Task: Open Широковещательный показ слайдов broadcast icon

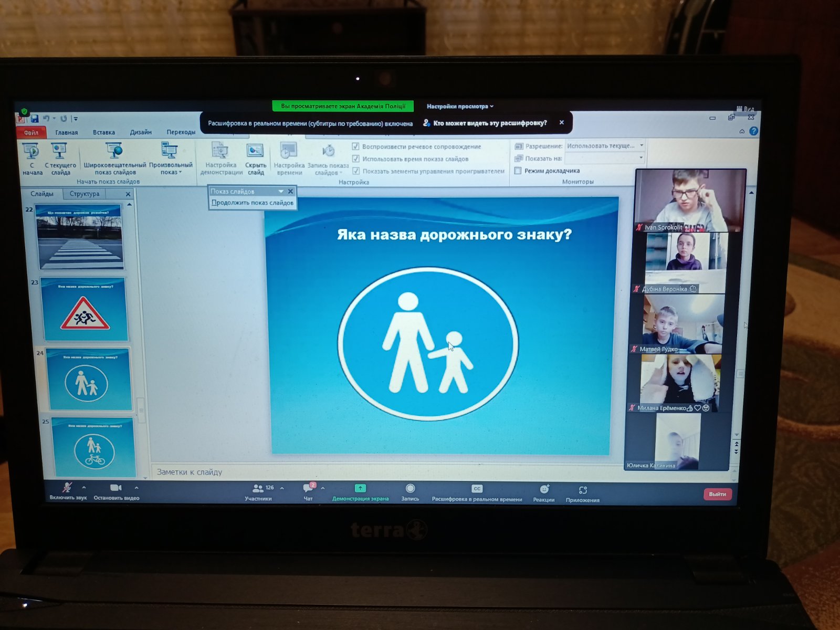Action: (114, 151)
